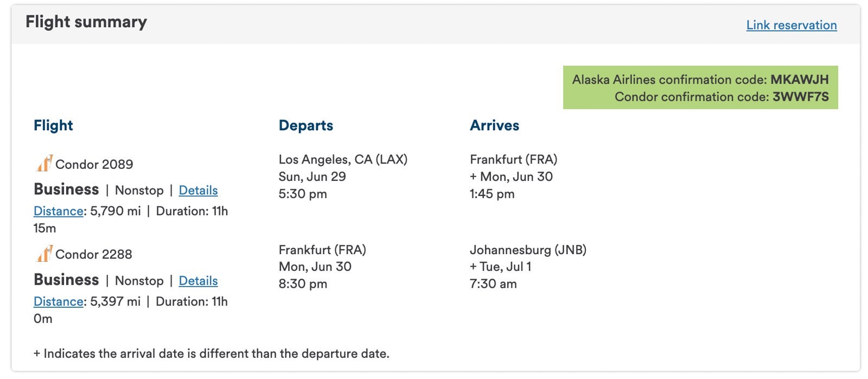Click the Johannesburg (JNB) arrival text
Viewport: 868px width, 379px height.
[x=528, y=250]
